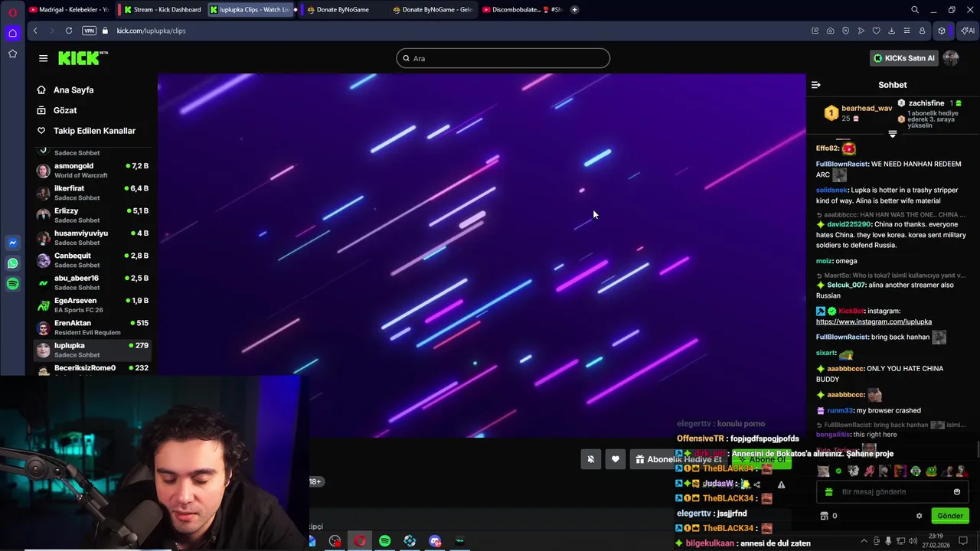This screenshot has height=551, width=980.
Task: Open abu_abeer16 channel in sidebar
Action: click(x=92, y=282)
